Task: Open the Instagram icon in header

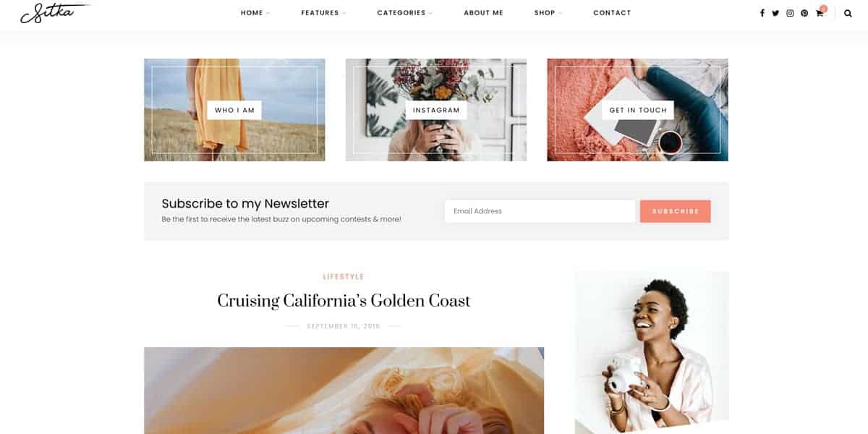Action: tap(790, 13)
